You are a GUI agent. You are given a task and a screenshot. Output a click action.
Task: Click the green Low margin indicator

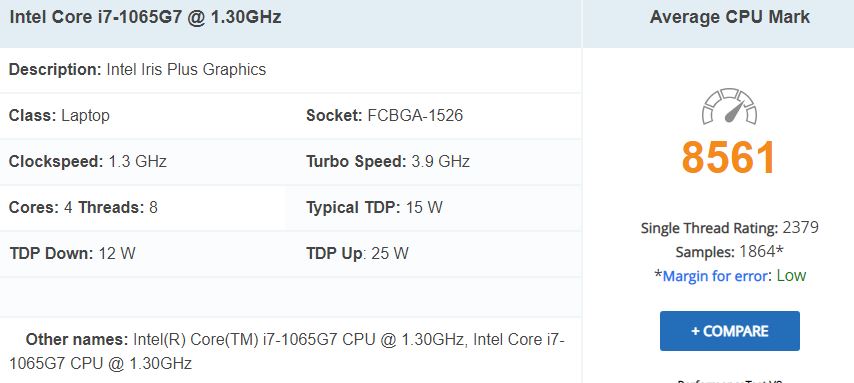(791, 276)
